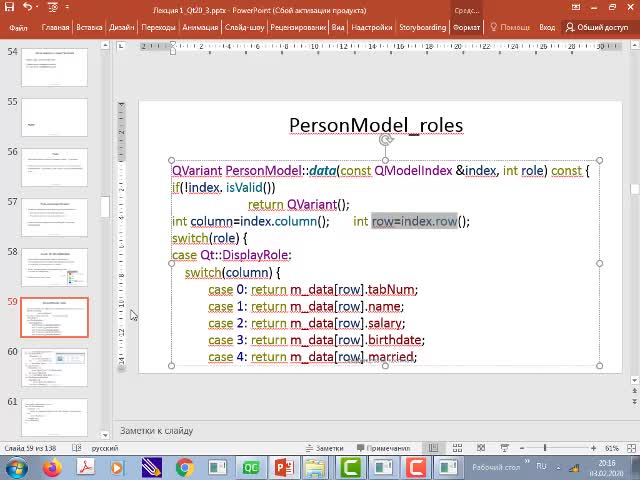
Task: Click the 61% zoom level value
Action: tap(611, 448)
